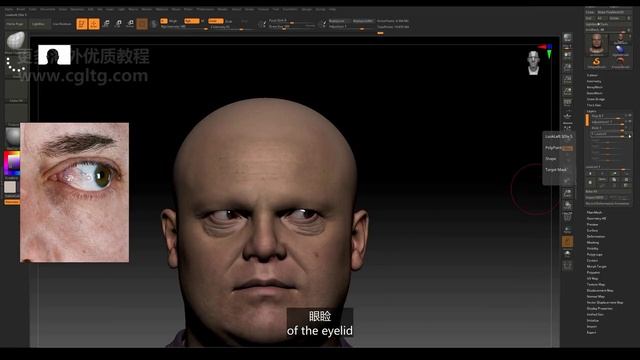Image resolution: width=640 pixels, height=360 pixels.
Task: Expand the Displacement Map subpalette
Action: pos(600,291)
